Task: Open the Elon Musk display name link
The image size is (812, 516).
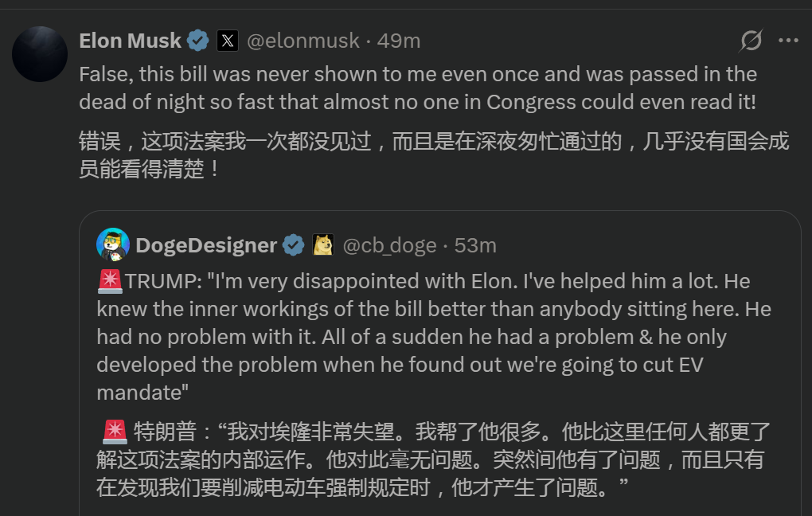Action: click(x=131, y=41)
